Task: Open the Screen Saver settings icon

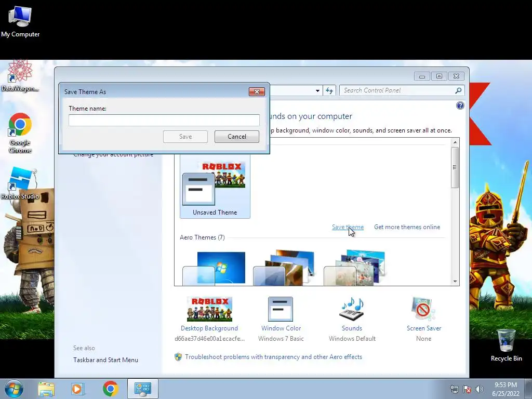Action: coord(423,309)
